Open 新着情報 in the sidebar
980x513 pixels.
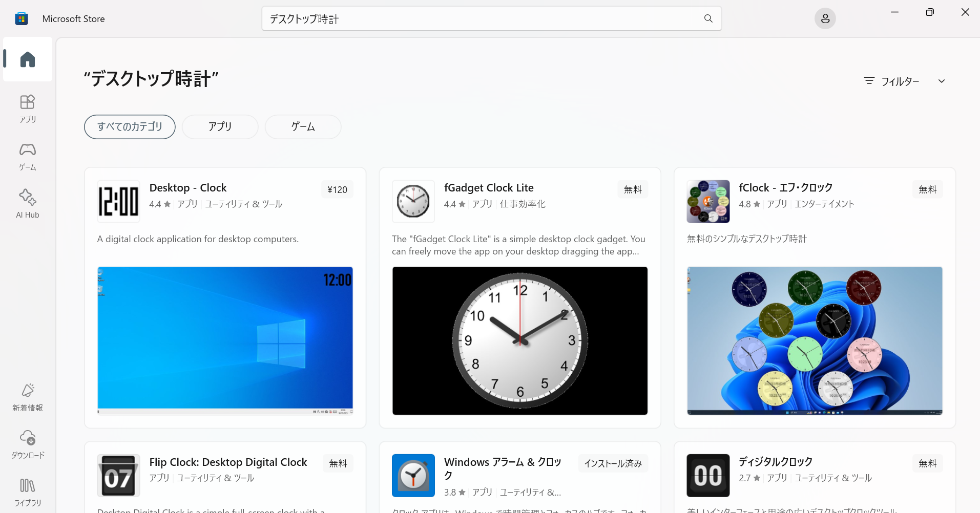pos(28,397)
